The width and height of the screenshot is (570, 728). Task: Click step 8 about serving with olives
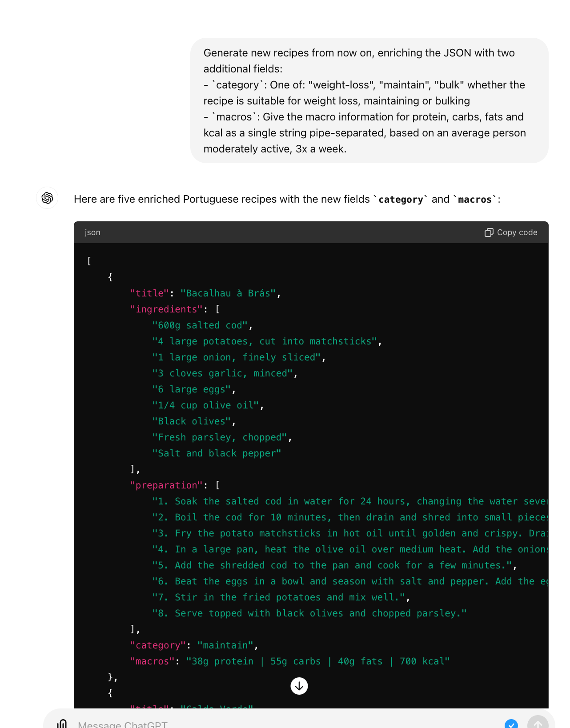[x=310, y=613]
